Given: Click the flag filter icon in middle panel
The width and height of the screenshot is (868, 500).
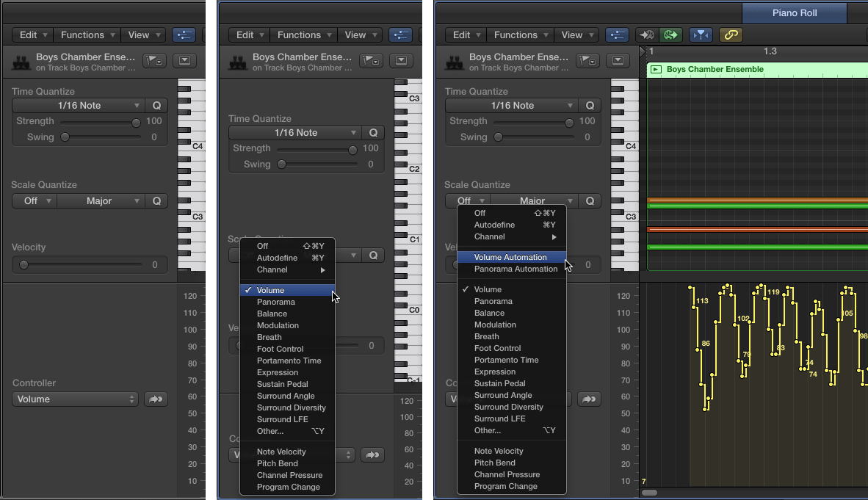Looking at the screenshot, I should point(371,60).
